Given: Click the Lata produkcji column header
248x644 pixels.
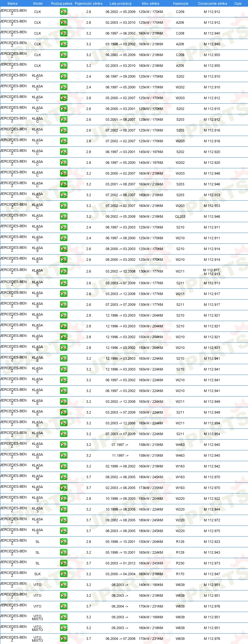Looking at the screenshot, I should [x=121, y=3].
